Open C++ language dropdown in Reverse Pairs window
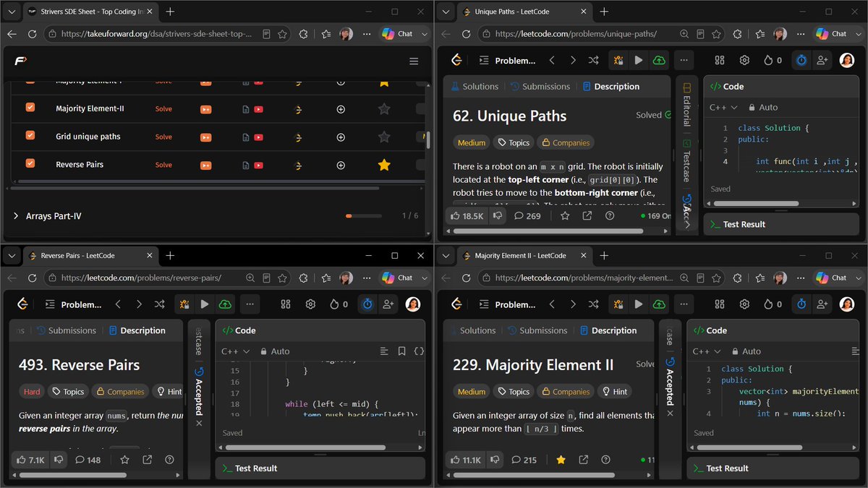This screenshot has height=488, width=868. click(x=236, y=351)
